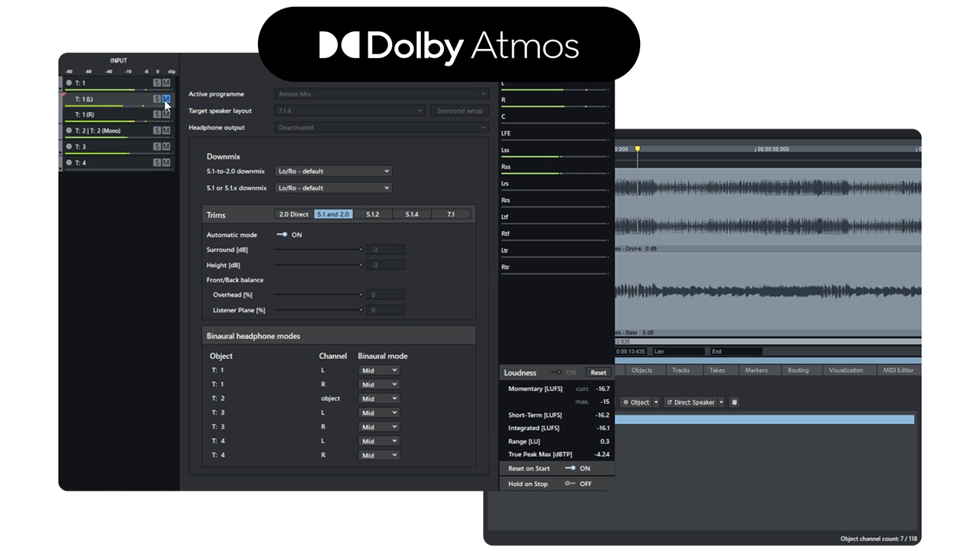This screenshot has width=980, height=551.
Task: Click the trash delete icon
Action: coord(734,402)
